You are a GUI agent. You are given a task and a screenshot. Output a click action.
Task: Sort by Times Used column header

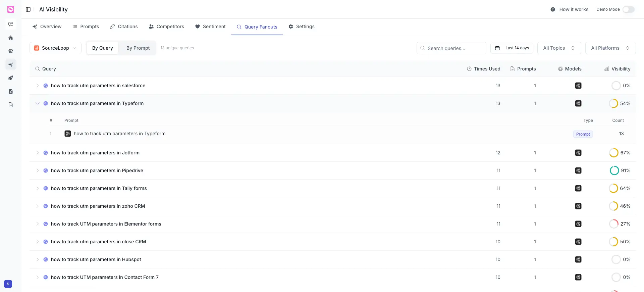(483, 69)
